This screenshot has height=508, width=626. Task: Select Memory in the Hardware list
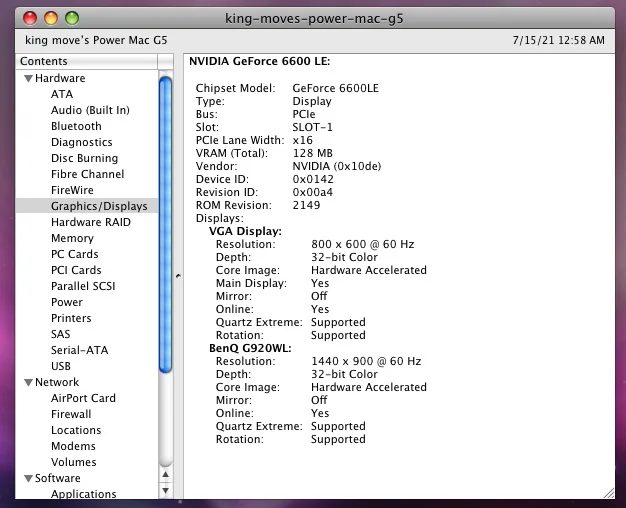click(72, 238)
